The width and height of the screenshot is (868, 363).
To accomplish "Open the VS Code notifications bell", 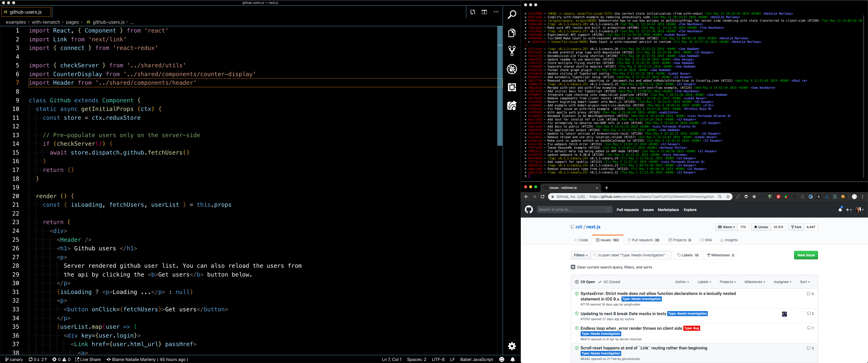I will click(x=512, y=359).
